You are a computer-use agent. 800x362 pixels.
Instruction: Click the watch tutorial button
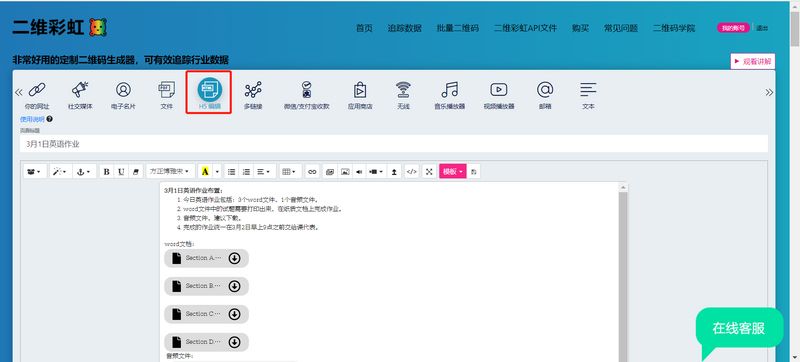pyautogui.click(x=753, y=61)
